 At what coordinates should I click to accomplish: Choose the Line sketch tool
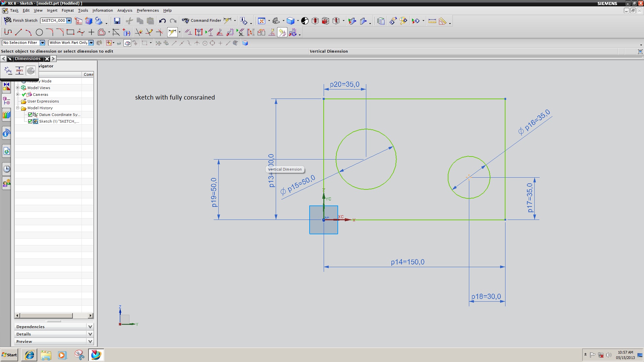[x=18, y=33]
